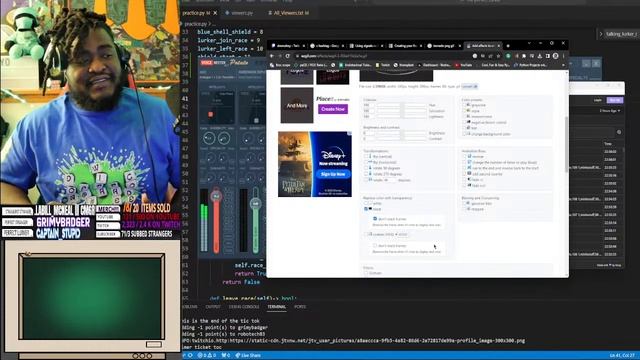Check flip (horizontal) transformation
This screenshot has width=640, height=360.
point(366,162)
